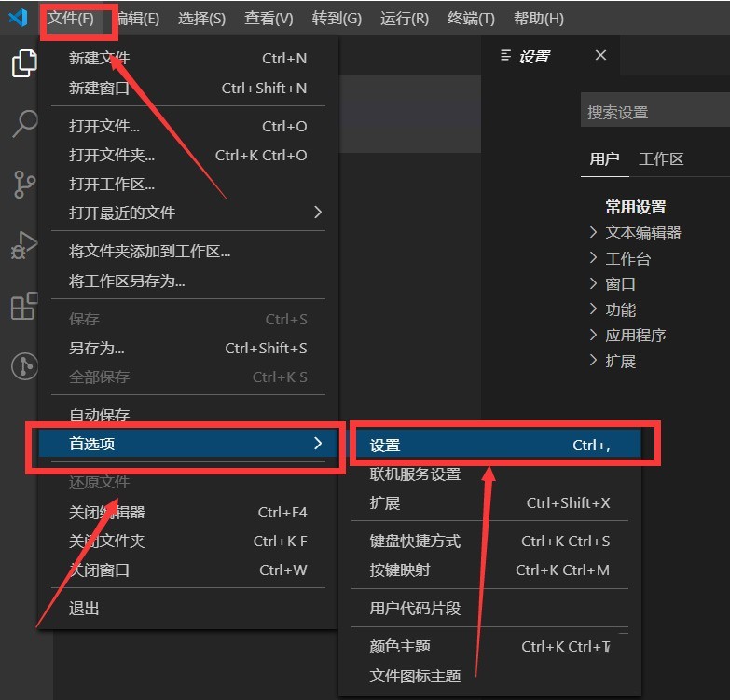Viewport: 730px width, 700px height.
Task: Select 颜色主题 submenu entry
Action: pos(489,647)
